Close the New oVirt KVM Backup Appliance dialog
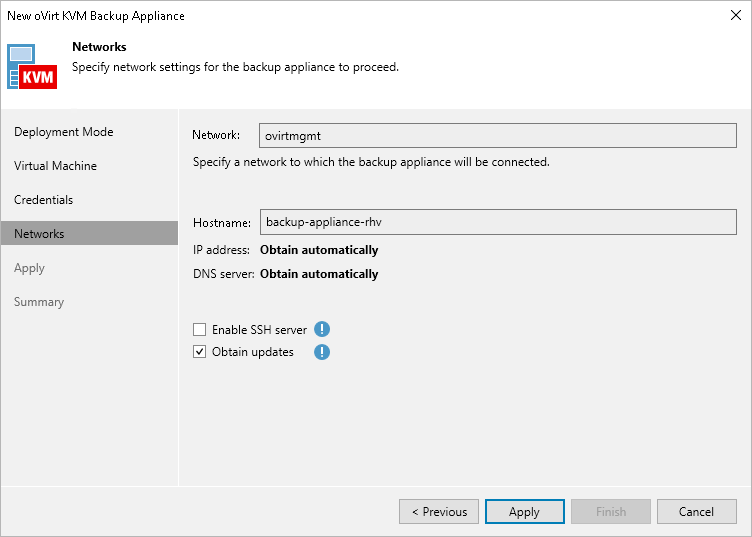The height and width of the screenshot is (537, 752). tap(736, 15)
